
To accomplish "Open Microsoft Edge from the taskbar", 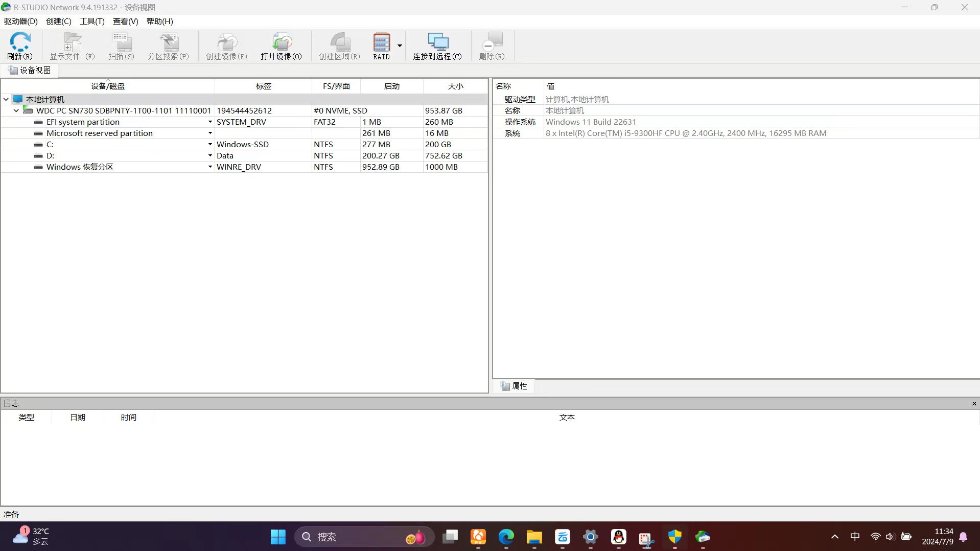I will pos(506,537).
